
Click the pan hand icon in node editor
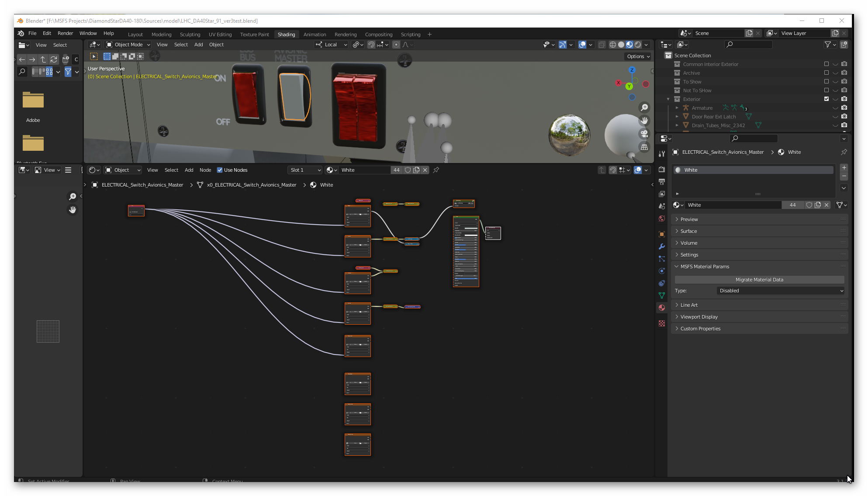73,210
